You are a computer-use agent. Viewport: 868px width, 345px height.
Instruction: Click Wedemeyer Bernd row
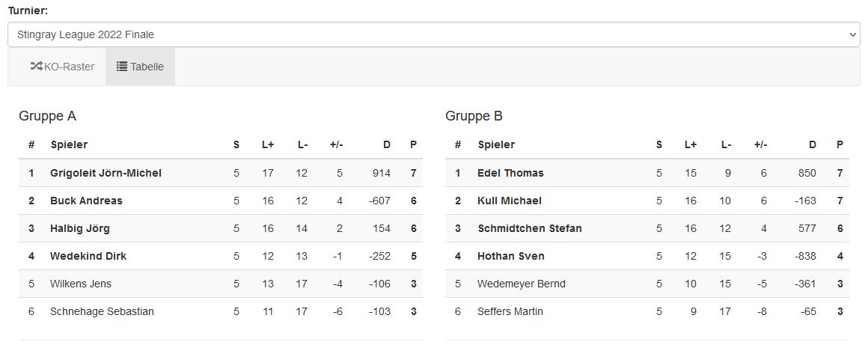[x=522, y=284]
